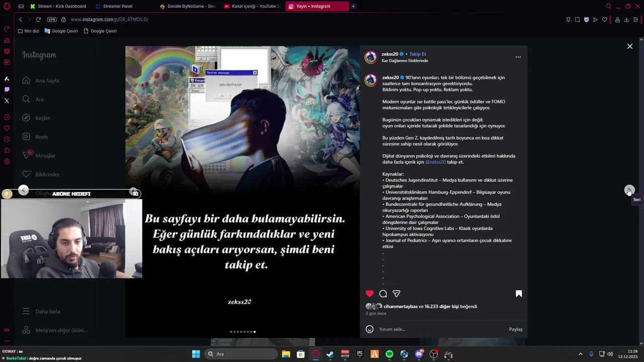Open the '16.233 diğer kişi' likes list
The image size is (644, 362).
tap(441, 306)
